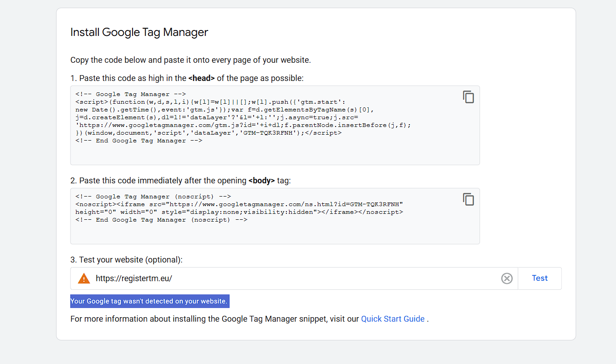Image resolution: width=616 pixels, height=364 pixels.
Task: Open the Quick Start Guide link
Action: [393, 319]
